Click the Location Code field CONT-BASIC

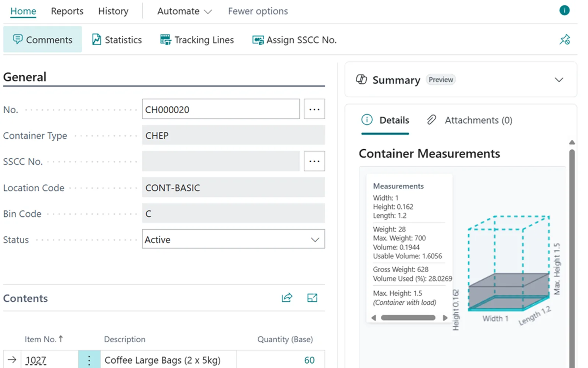pyautogui.click(x=233, y=187)
